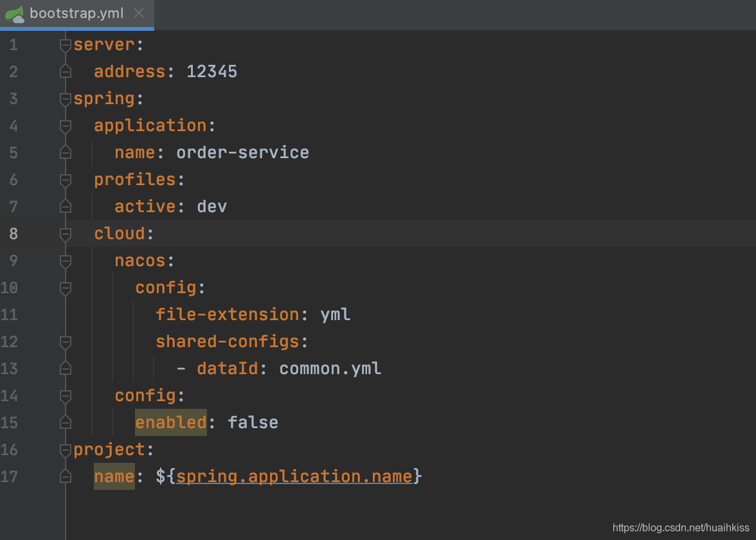Collapse the nacos block fold marker
Screen dimensions: 756x540
point(66,261)
